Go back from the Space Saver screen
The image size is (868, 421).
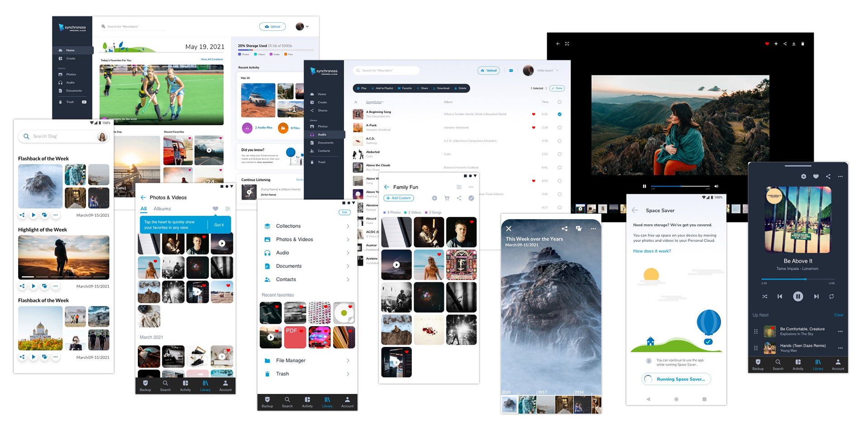(x=635, y=210)
